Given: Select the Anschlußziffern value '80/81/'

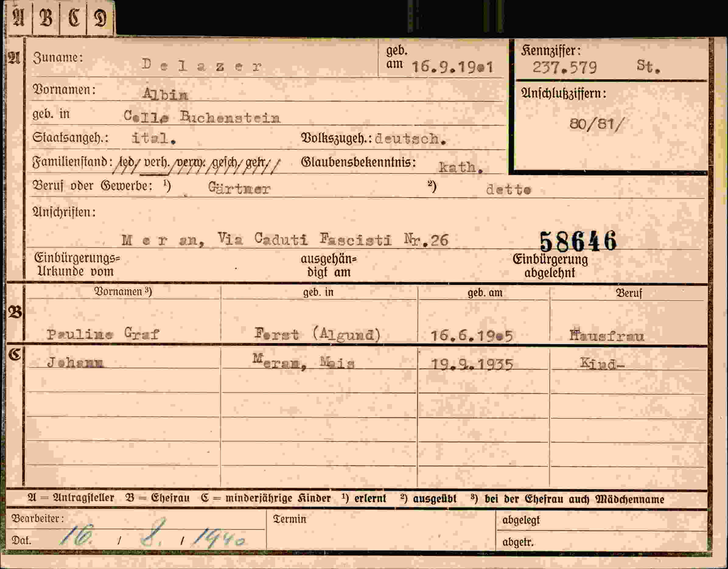Looking at the screenshot, I should tap(596, 124).
